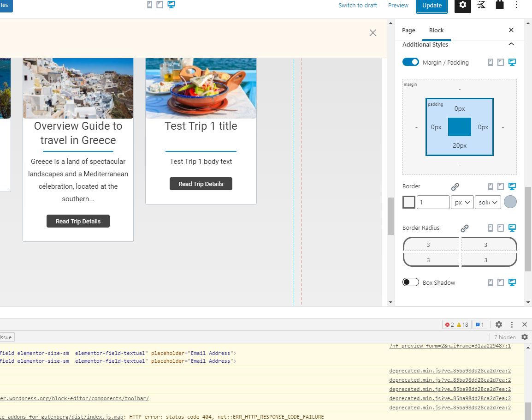
Task: Open DevTools three-dot customize menu
Action: pos(512,324)
